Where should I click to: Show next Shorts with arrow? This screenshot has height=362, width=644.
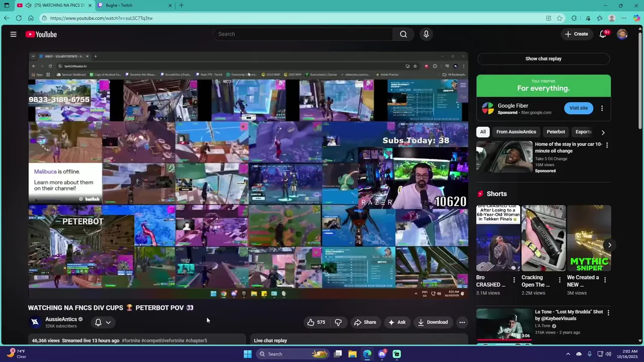coord(610,245)
